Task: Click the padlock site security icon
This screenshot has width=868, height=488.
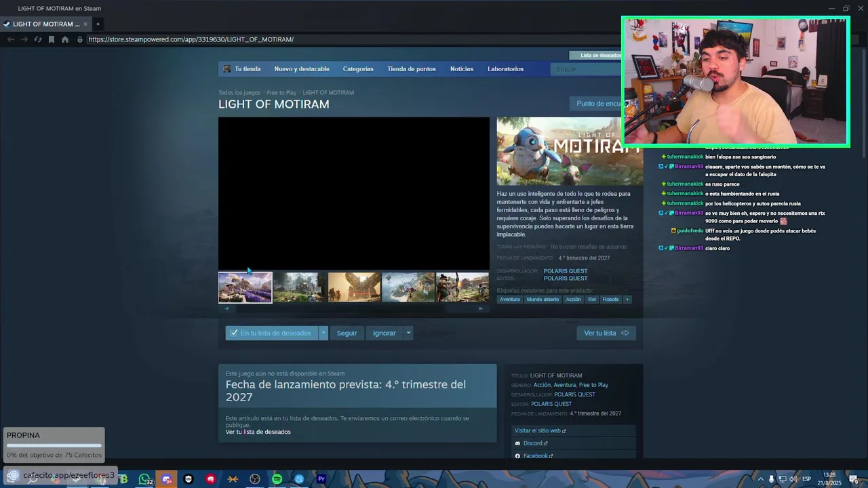Action: tap(80, 39)
